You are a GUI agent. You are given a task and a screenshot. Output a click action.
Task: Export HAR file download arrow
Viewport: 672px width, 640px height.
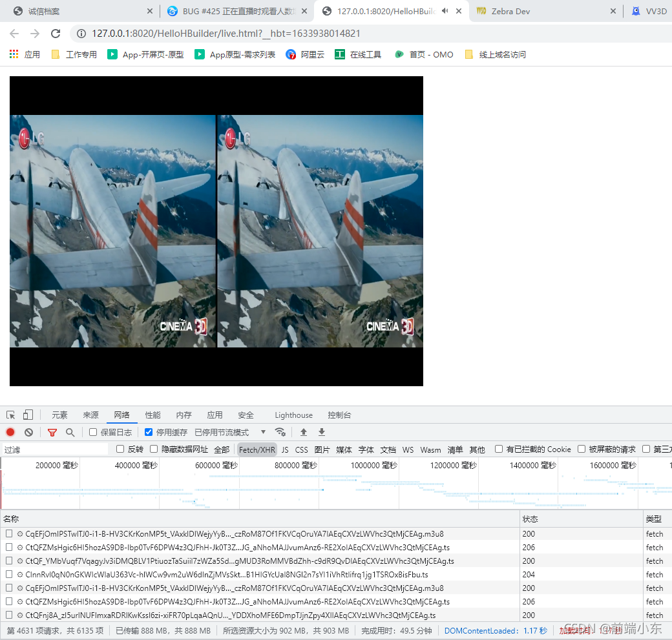coord(321,432)
